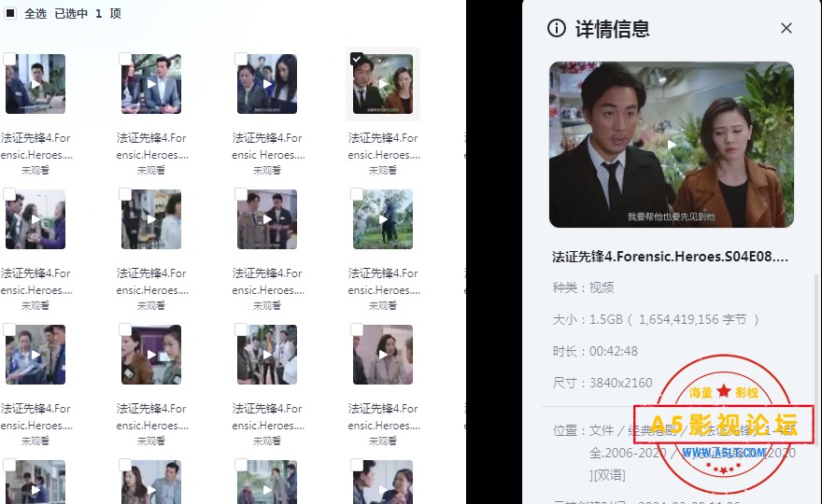Click the 种类：视频 detail line
This screenshot has width=822, height=504.
coord(583,287)
